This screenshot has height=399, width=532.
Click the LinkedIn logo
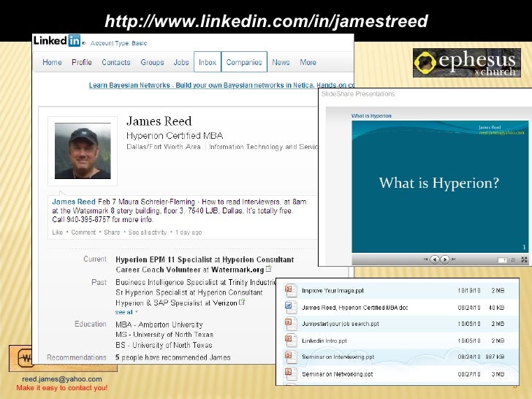click(57, 41)
